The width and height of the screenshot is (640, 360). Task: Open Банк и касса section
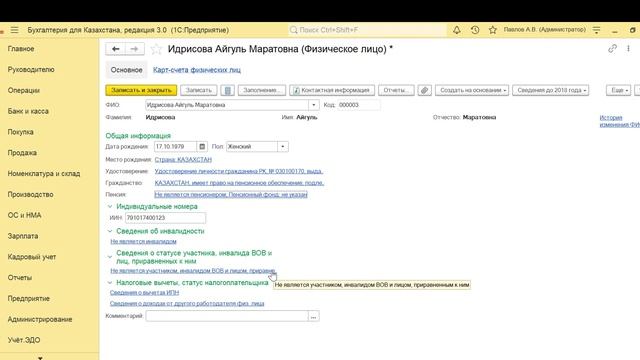click(28, 111)
